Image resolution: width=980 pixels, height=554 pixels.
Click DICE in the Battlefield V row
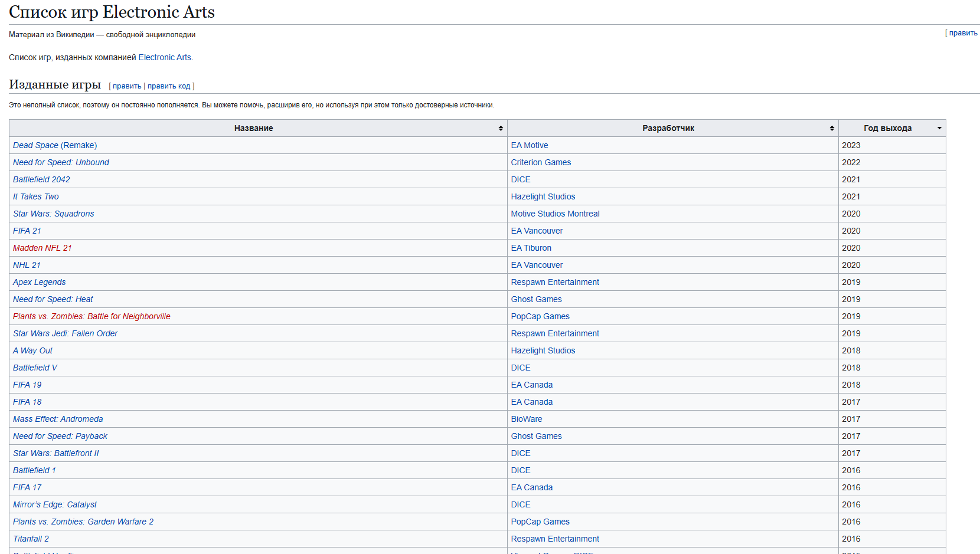point(521,368)
